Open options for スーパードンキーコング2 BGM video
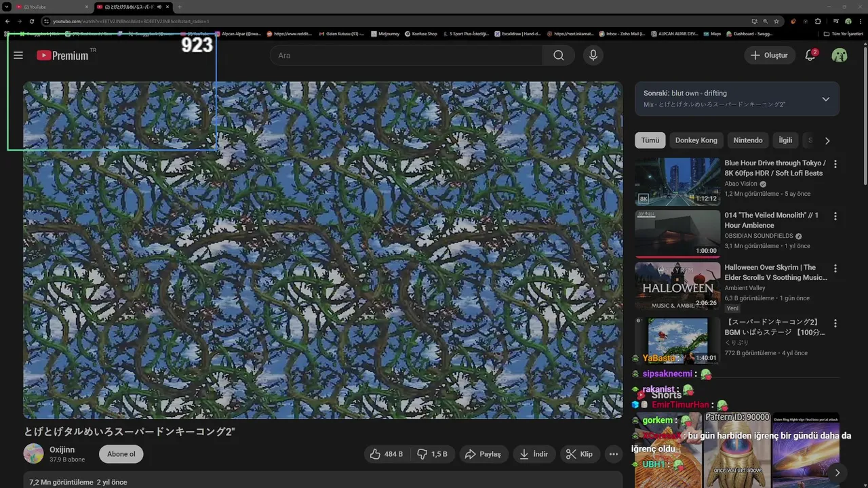 (835, 323)
